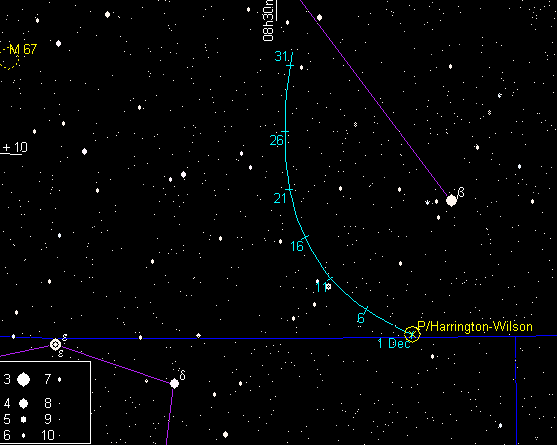Click the 6 date tick on comet track

(x=366, y=309)
